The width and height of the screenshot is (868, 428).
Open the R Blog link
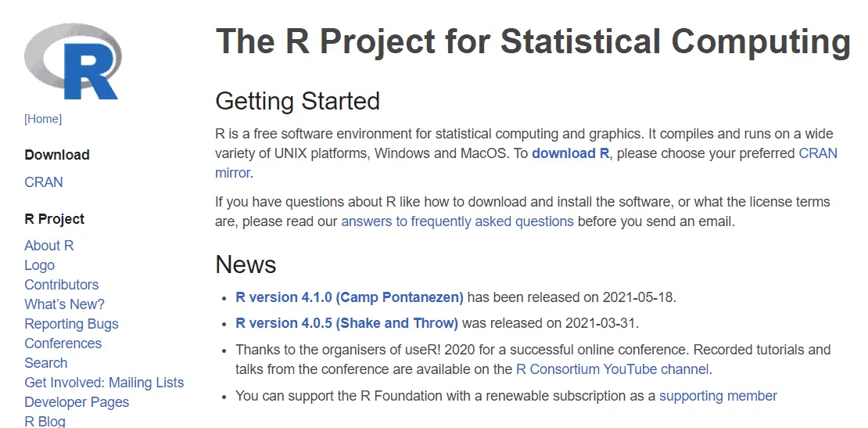coord(45,422)
